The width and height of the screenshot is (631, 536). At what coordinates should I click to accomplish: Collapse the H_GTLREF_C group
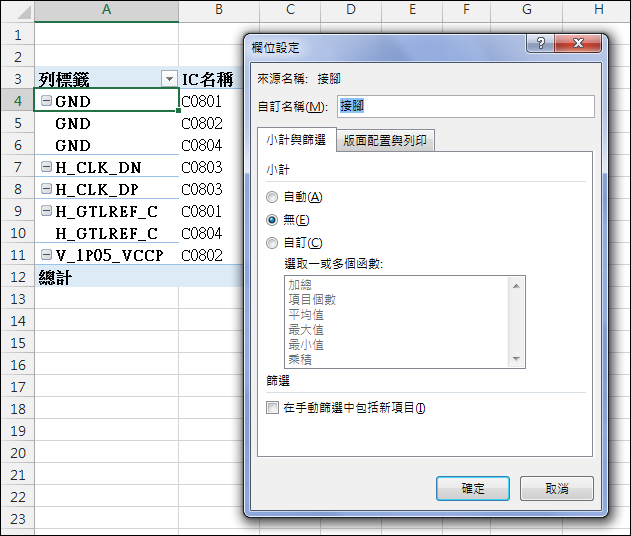pos(47,210)
